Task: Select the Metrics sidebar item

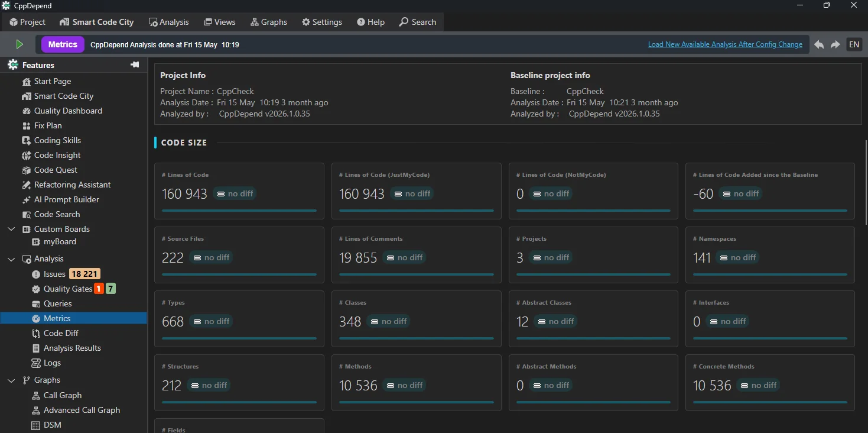Action: coord(73,318)
